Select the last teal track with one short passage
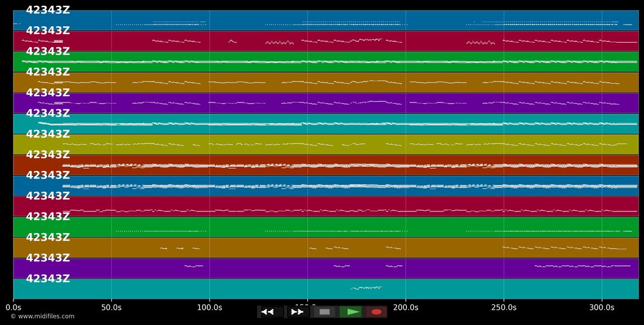644x325 pixels. click(326, 289)
